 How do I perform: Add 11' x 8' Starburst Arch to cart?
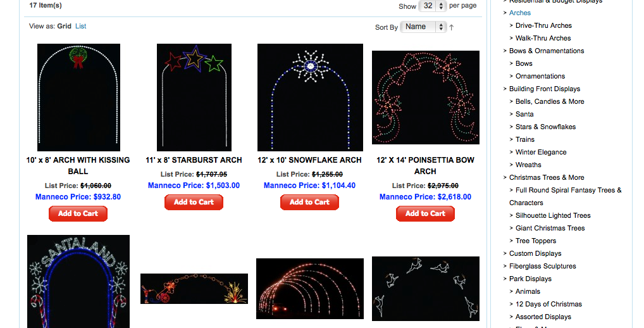(x=194, y=202)
